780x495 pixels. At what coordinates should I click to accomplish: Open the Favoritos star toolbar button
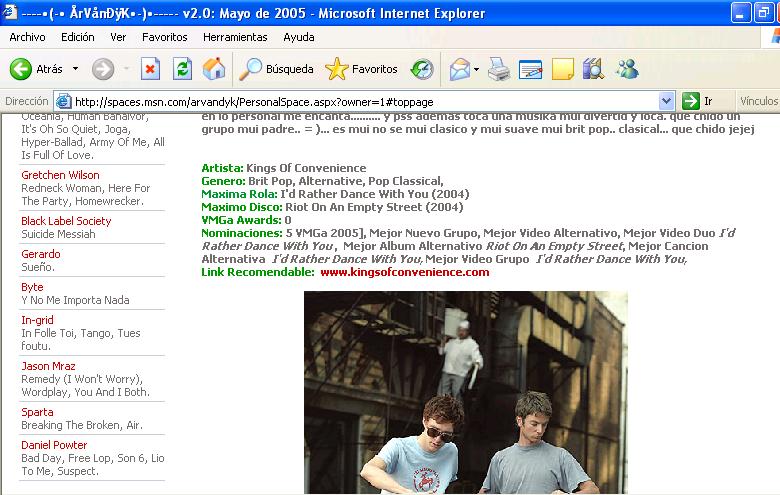[362, 69]
